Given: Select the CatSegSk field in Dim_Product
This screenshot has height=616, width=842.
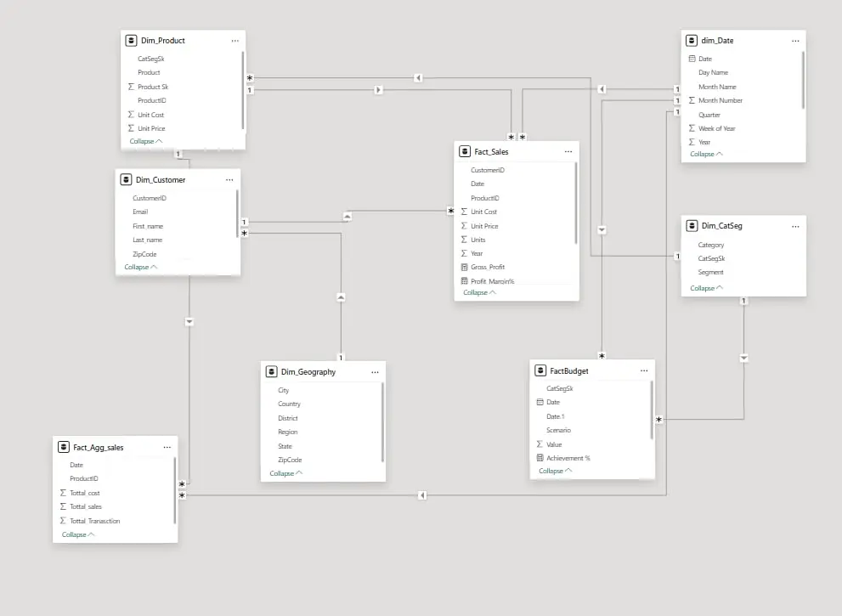Looking at the screenshot, I should 151,59.
